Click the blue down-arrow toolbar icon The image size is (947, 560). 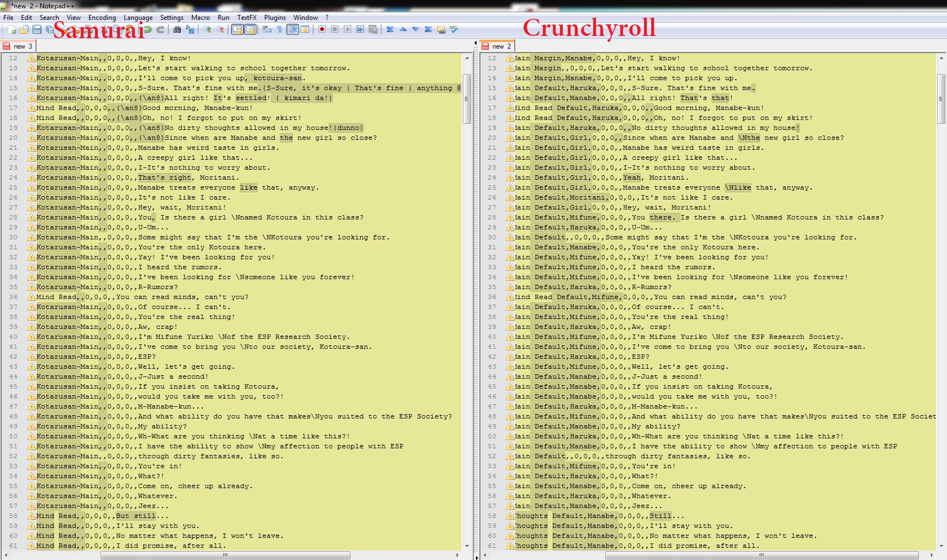pos(415,29)
